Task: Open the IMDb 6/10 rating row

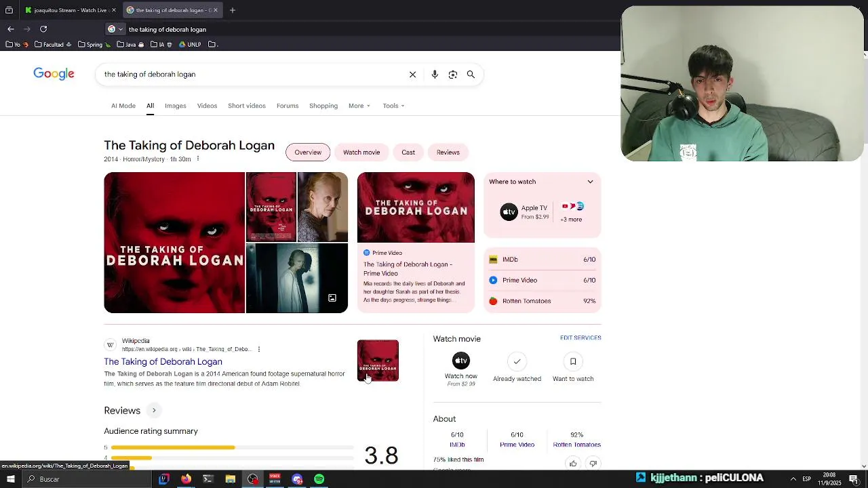Action: pos(542,260)
